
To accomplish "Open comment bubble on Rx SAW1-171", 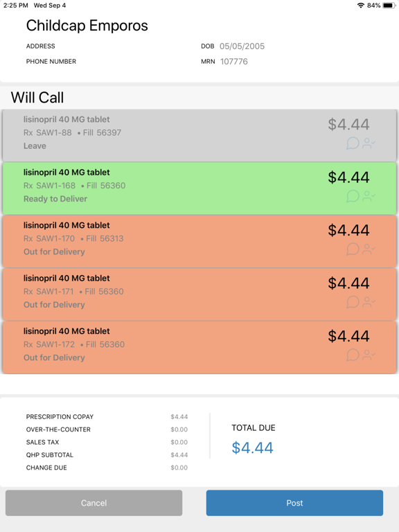I will point(353,302).
